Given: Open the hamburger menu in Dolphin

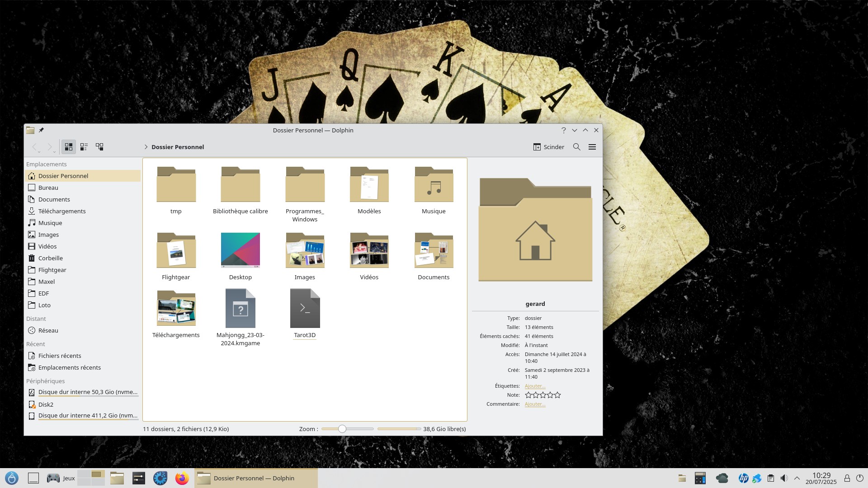Looking at the screenshot, I should tap(592, 147).
